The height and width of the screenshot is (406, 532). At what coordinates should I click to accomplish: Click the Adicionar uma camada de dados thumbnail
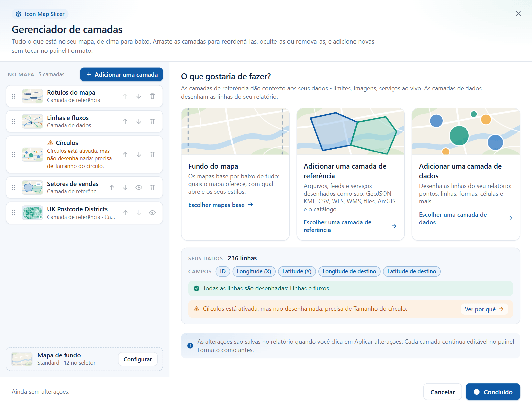[x=466, y=132]
